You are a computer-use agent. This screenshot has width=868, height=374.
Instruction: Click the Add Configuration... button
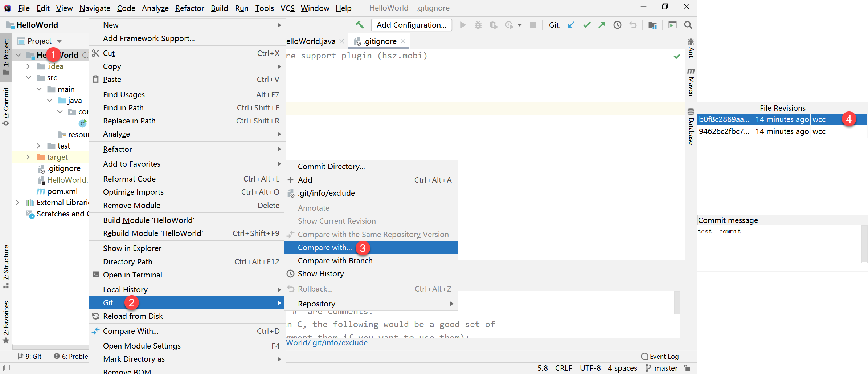click(x=412, y=25)
